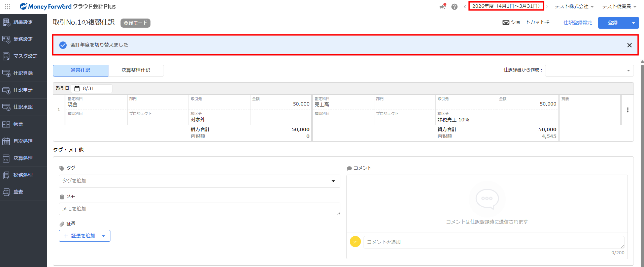Click the ショートカットキー keyboard shortcut link
644x267 pixels.
(x=528, y=23)
